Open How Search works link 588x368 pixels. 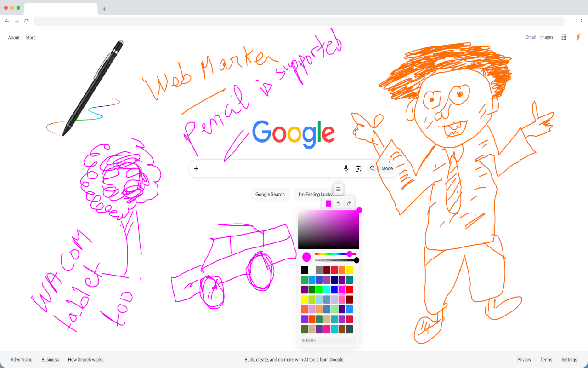coord(86,360)
